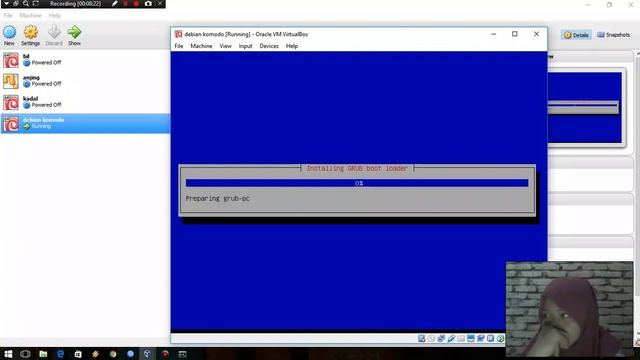Open View menu in VM window
640x360 pixels.
pos(225,46)
